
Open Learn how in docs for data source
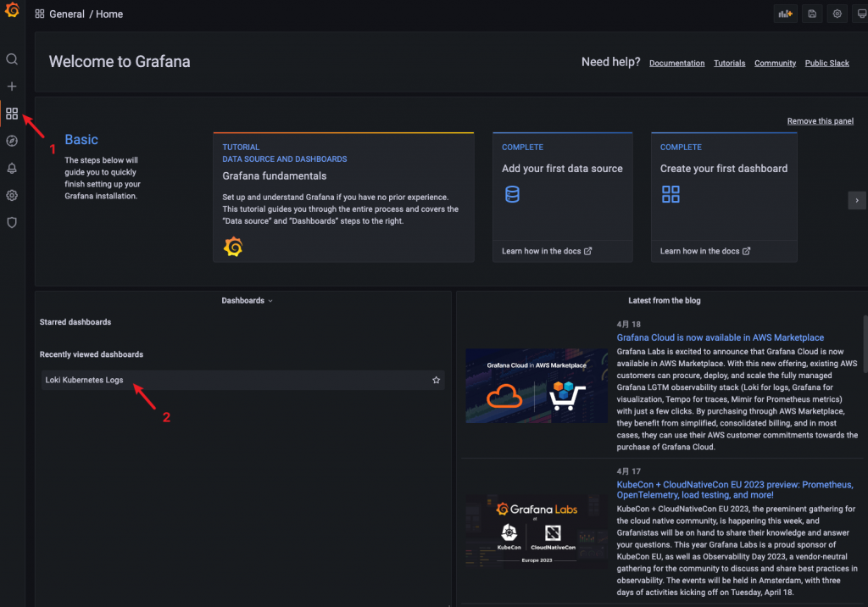(x=547, y=251)
